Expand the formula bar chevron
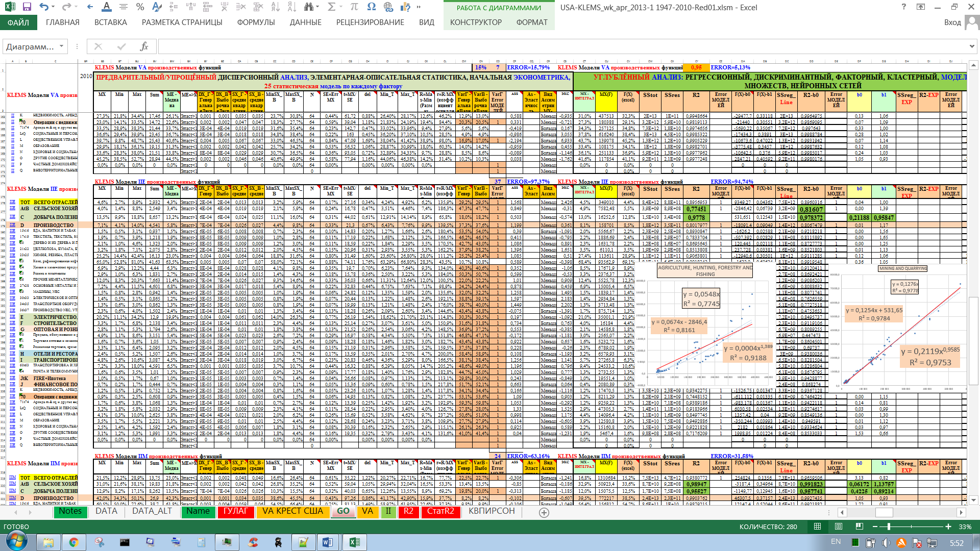Image resolution: width=980 pixels, height=551 pixels. coord(971,46)
